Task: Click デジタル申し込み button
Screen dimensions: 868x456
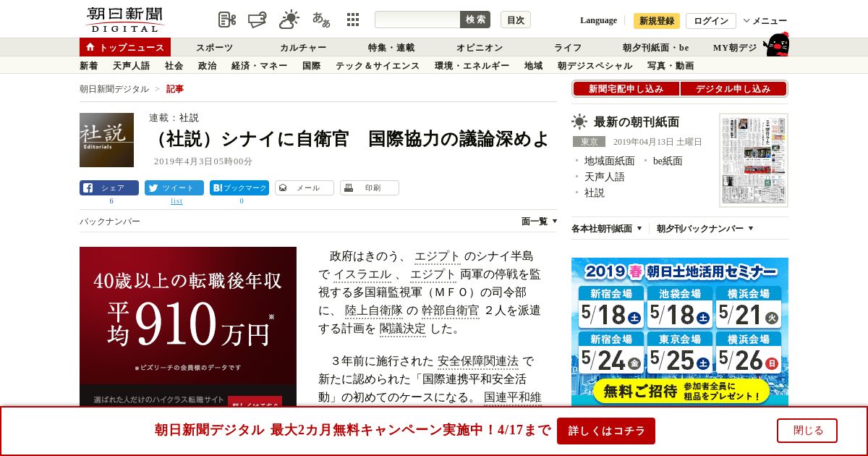Action: point(733,89)
